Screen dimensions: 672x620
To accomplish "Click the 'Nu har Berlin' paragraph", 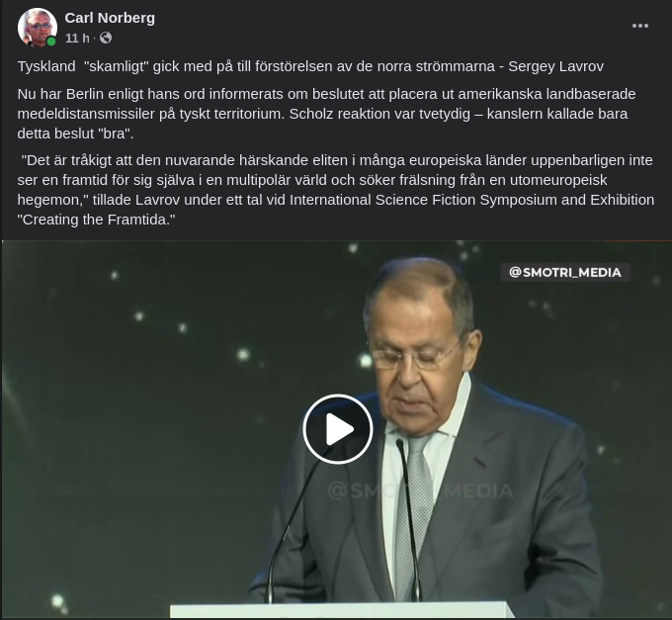I will [326, 114].
